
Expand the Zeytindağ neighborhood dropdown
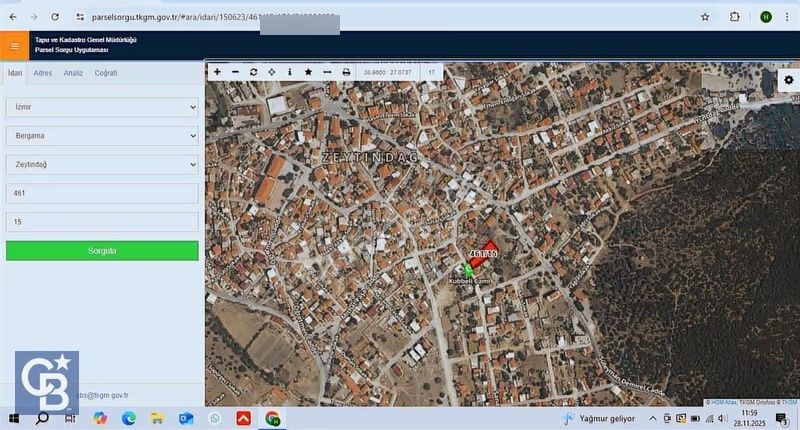[102, 164]
